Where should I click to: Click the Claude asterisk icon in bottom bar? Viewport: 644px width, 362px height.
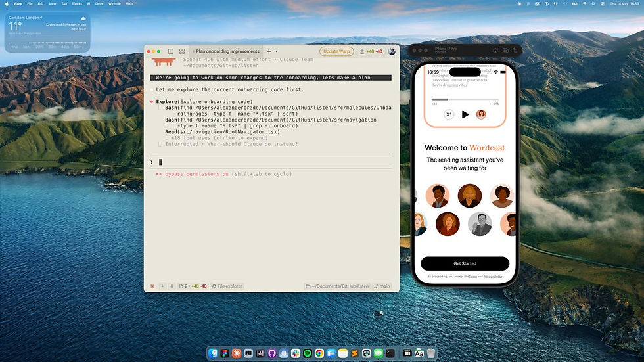pos(152,286)
